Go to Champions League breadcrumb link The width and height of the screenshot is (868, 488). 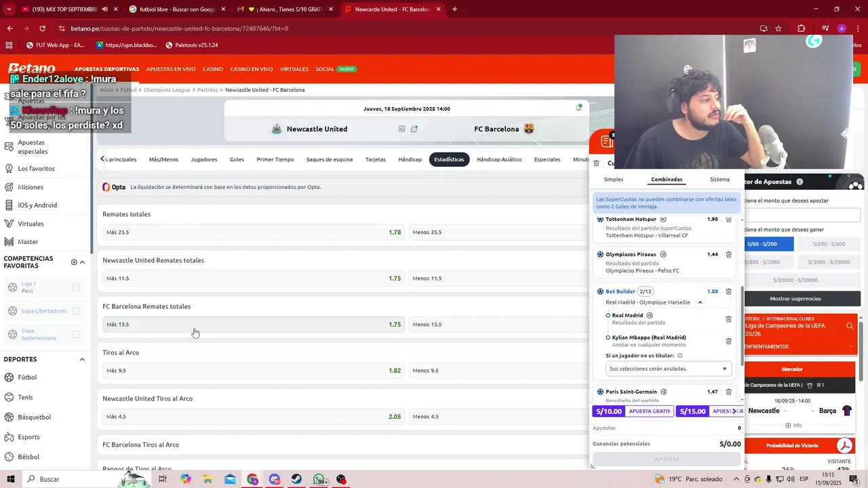tap(167, 89)
